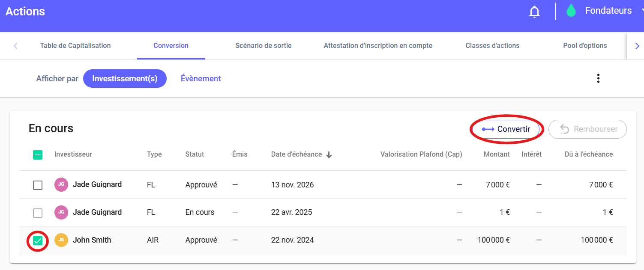Sort by the Montant column header
The width and height of the screenshot is (644, 270).
pos(497,154)
